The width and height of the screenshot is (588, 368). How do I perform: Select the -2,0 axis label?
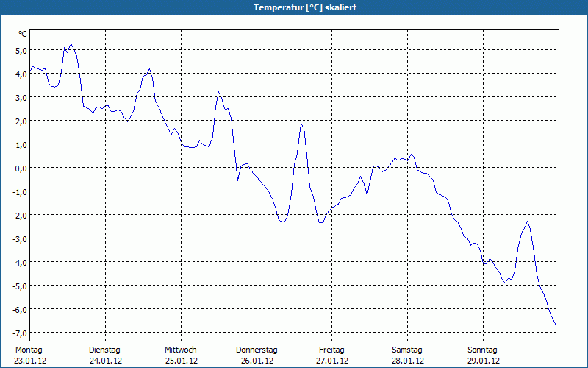pyautogui.click(x=20, y=215)
